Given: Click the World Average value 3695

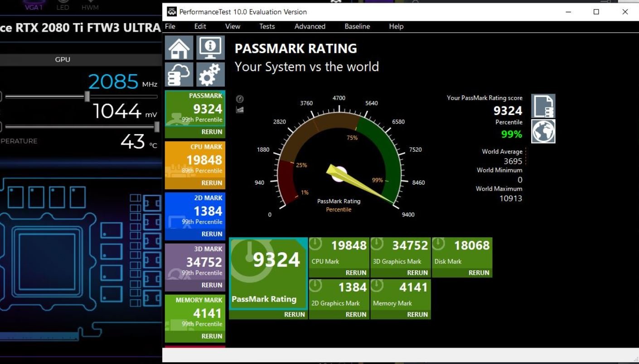Looking at the screenshot, I should pos(513,161).
